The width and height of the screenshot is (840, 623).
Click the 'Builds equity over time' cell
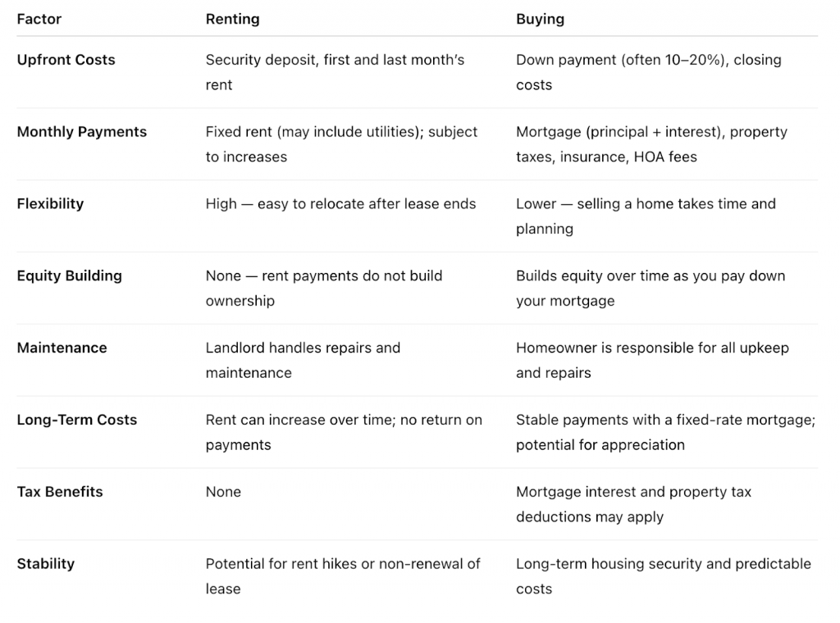click(x=651, y=289)
